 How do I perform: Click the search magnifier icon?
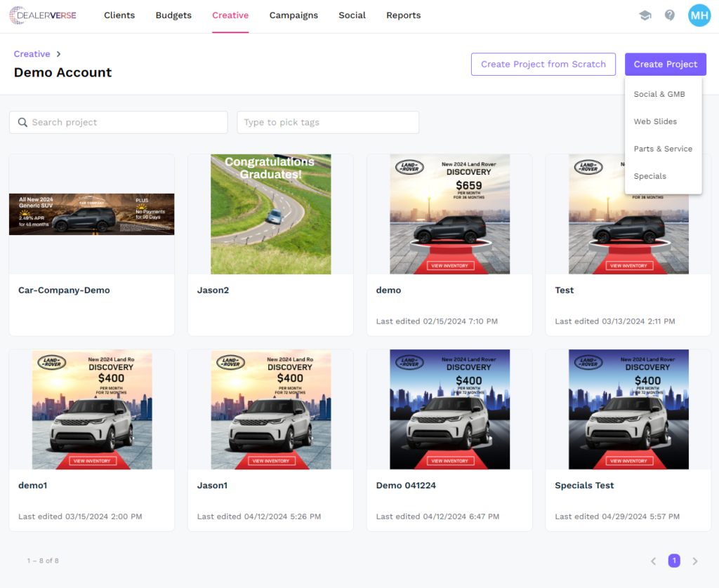[x=22, y=122]
